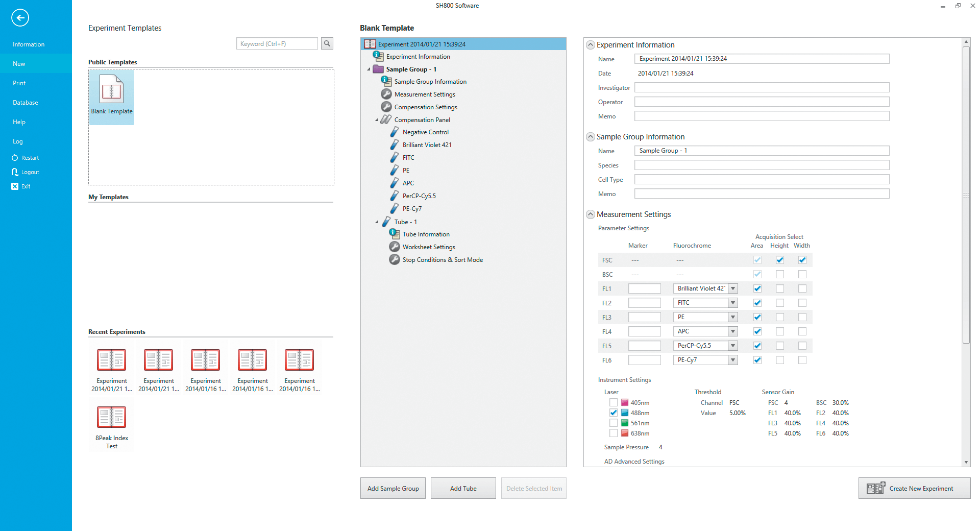Select the Negative Control tube icon
The width and height of the screenshot is (980, 531).
[x=395, y=132]
